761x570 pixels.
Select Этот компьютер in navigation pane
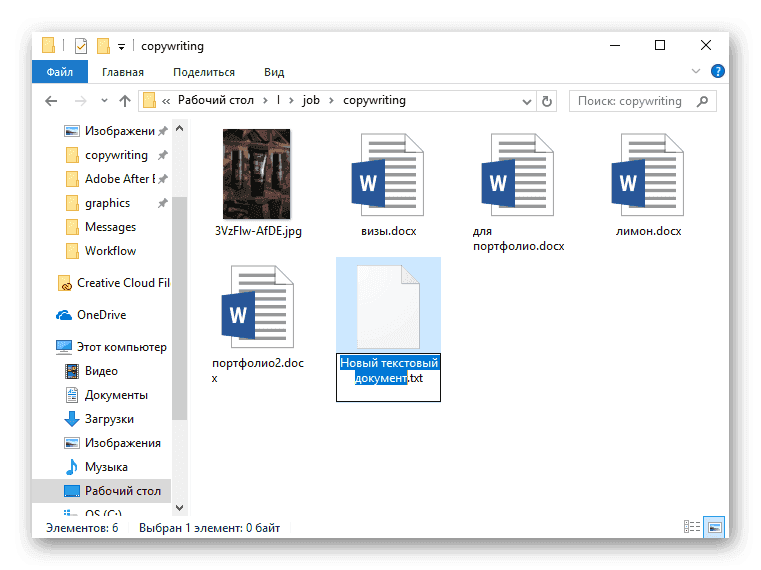pos(112,347)
